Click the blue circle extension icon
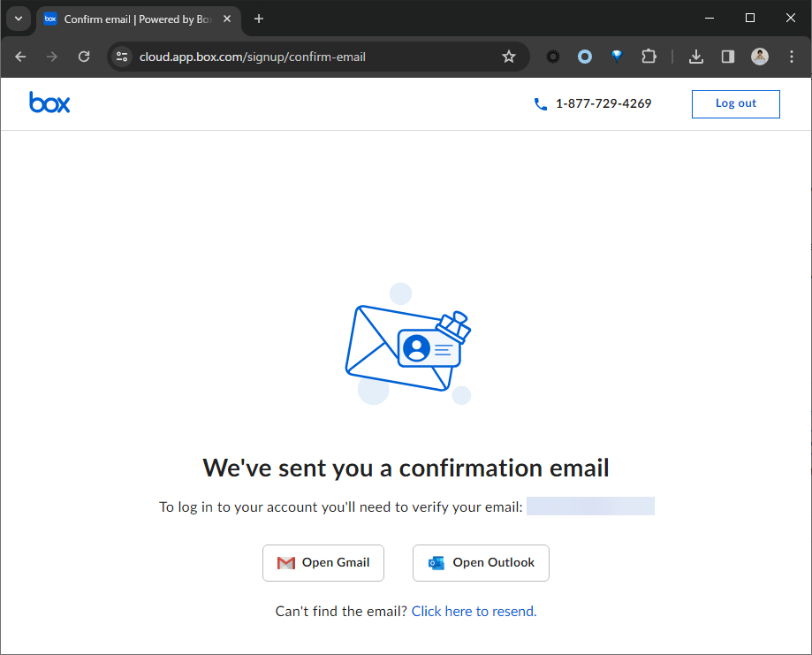This screenshot has width=812, height=655. point(585,57)
